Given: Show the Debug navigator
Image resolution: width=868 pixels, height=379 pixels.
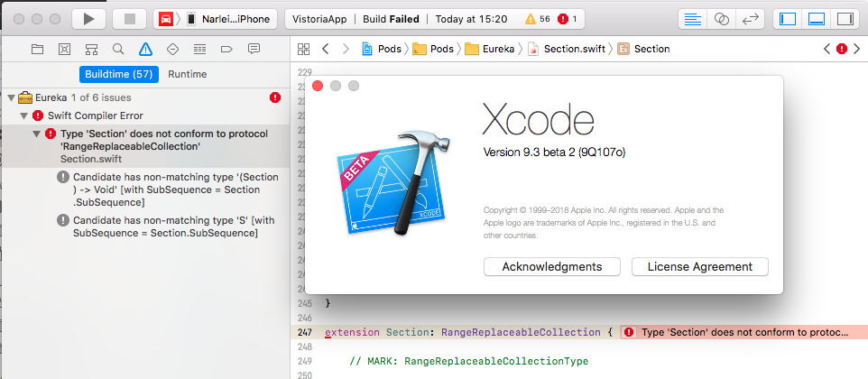Looking at the screenshot, I should click(x=199, y=50).
